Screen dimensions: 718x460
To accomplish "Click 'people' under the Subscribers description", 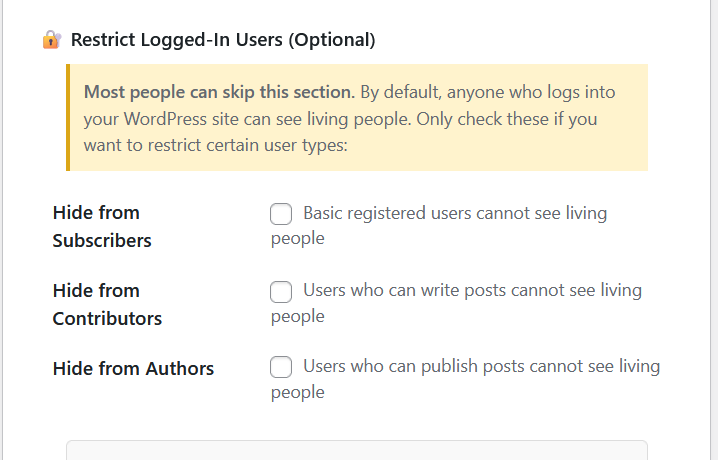I will point(297,239).
